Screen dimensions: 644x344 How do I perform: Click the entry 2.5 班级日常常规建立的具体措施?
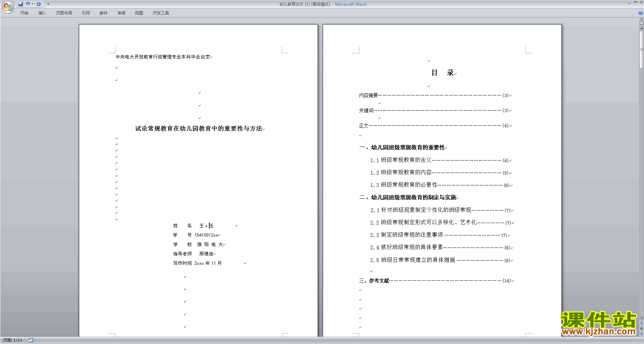(440, 260)
